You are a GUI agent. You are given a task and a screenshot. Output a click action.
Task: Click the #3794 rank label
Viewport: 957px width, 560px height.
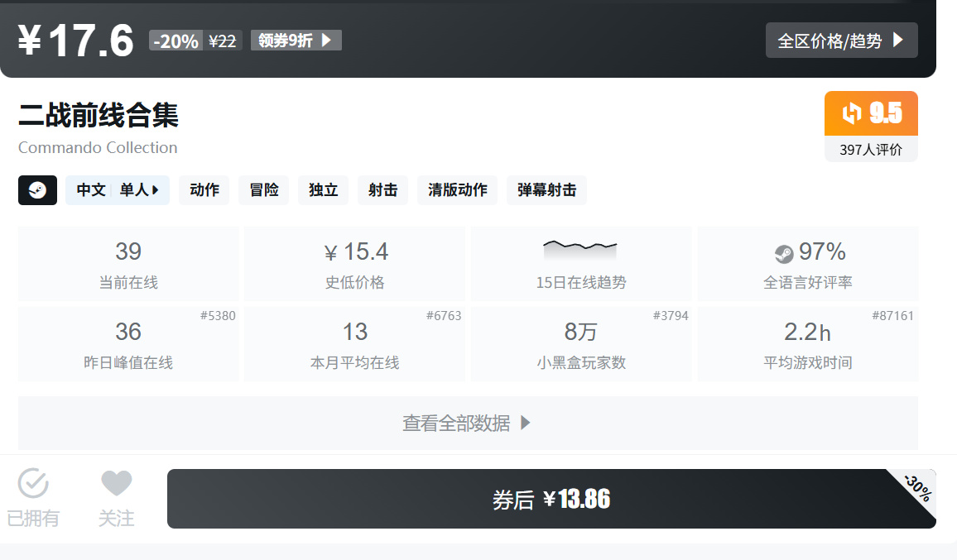tap(671, 315)
